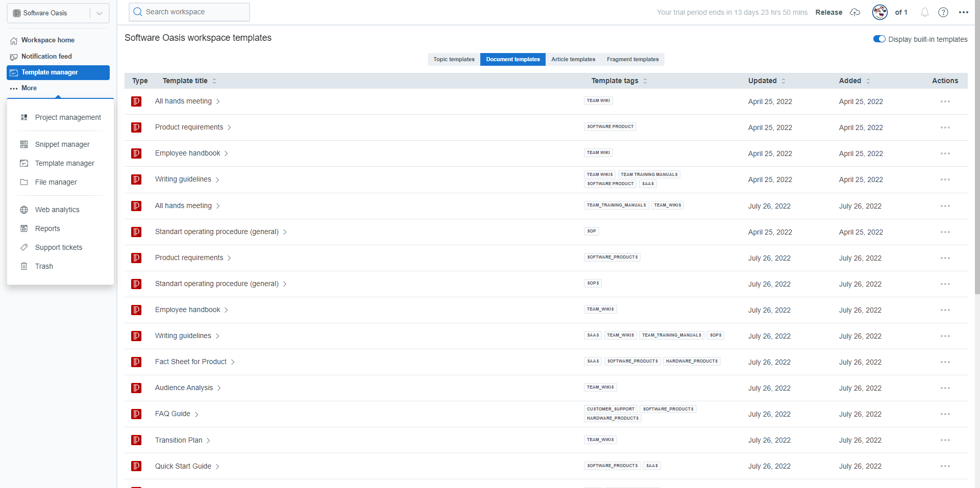Expand the FAQ Guide chevron
The image size is (980, 488).
point(197,414)
